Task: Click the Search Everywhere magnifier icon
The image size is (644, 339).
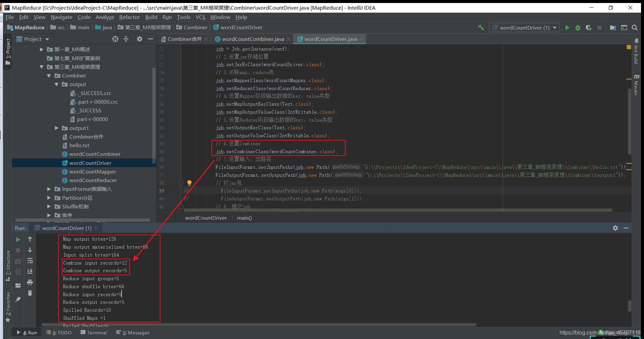Action: (x=635, y=28)
